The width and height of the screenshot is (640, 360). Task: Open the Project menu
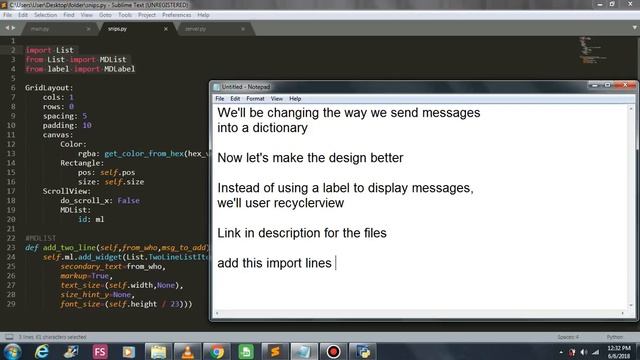[147, 15]
